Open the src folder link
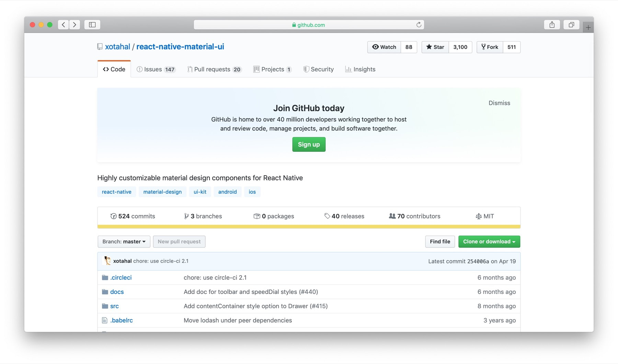 (x=115, y=306)
